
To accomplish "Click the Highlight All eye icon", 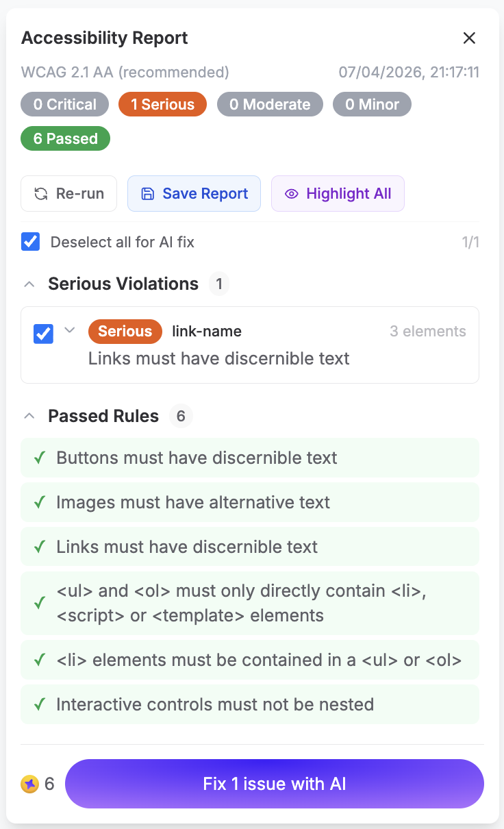I will coord(292,194).
